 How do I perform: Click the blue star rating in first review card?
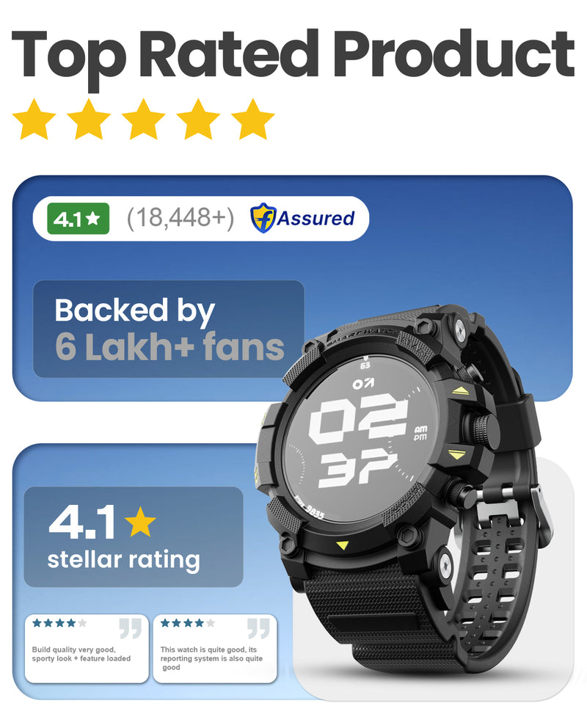59,623
